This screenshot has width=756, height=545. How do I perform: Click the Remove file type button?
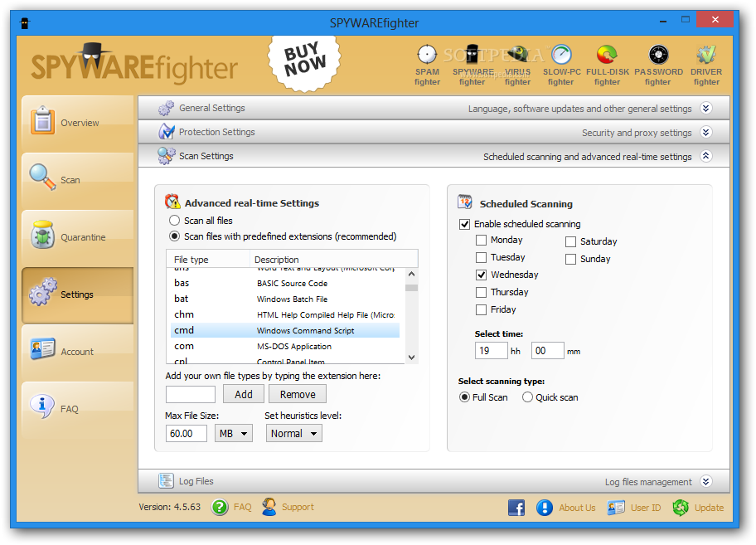coord(298,394)
